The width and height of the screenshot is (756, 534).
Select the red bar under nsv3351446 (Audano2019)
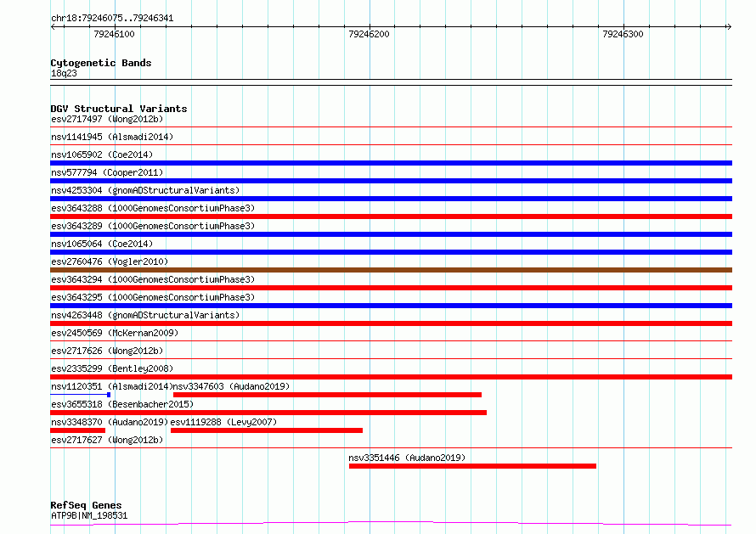click(472, 466)
